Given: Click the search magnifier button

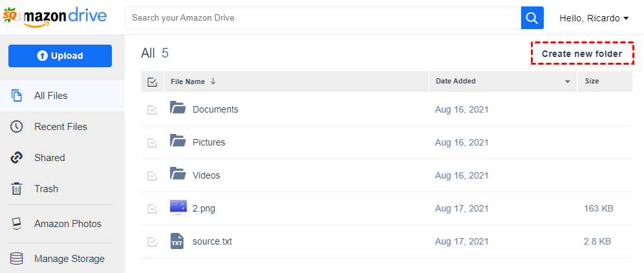Looking at the screenshot, I should 531,18.
